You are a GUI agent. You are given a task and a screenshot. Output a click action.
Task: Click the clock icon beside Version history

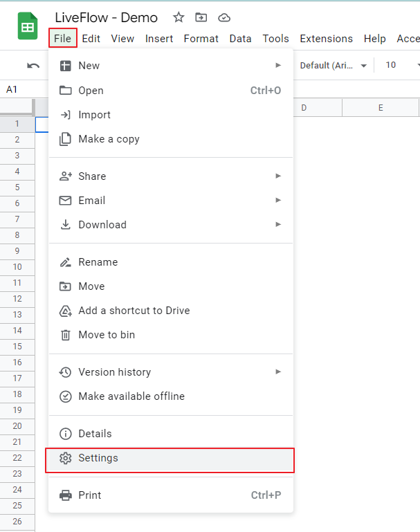click(x=65, y=372)
